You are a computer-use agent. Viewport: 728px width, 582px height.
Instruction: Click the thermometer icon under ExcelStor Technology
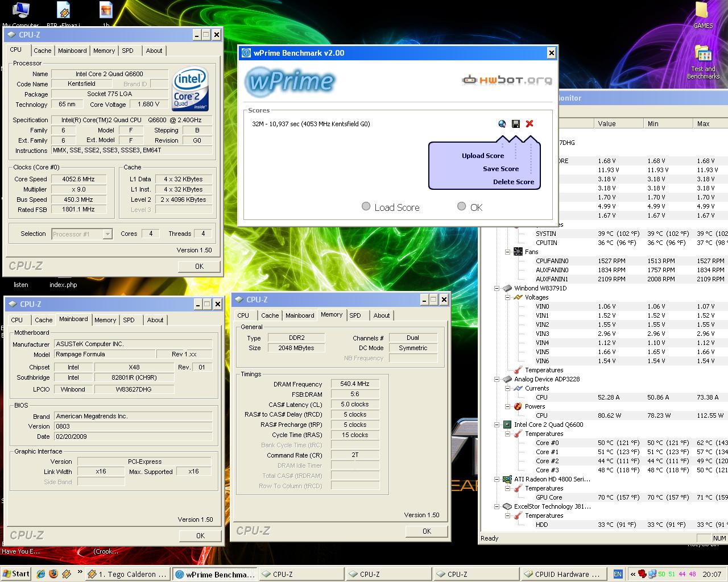point(518,516)
